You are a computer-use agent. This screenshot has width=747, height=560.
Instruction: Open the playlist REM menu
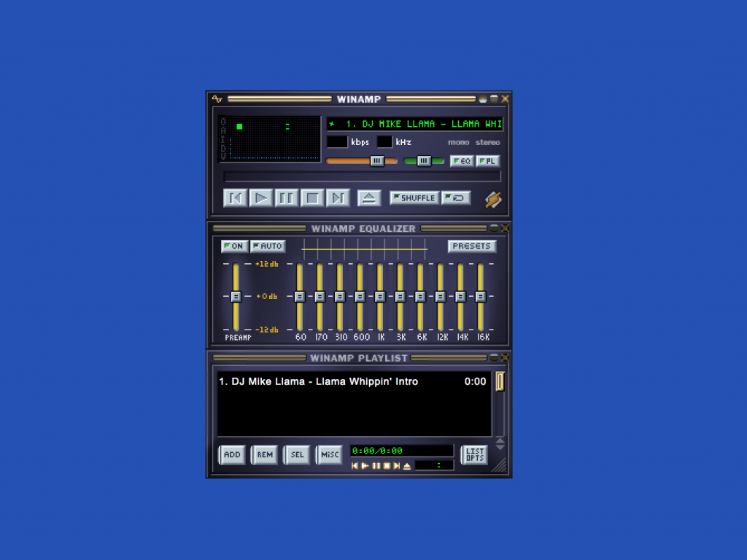pos(265,455)
